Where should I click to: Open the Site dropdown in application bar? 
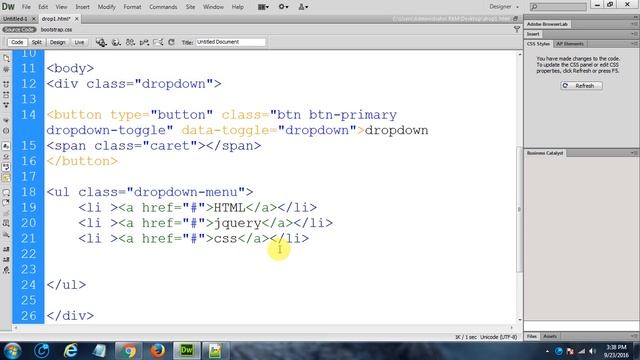pos(303,7)
